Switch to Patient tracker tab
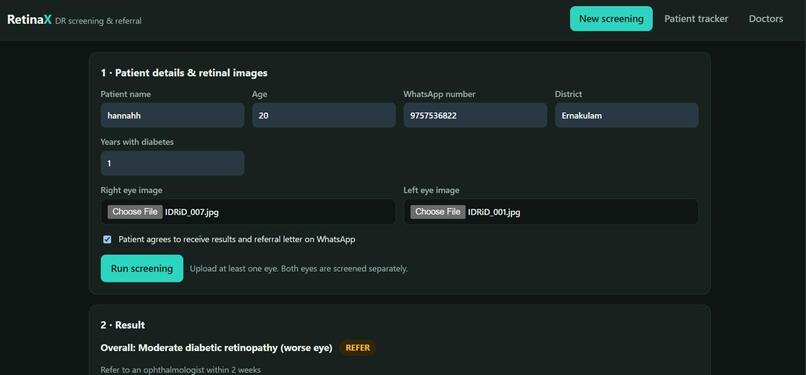806x375 pixels. pyautogui.click(x=696, y=18)
